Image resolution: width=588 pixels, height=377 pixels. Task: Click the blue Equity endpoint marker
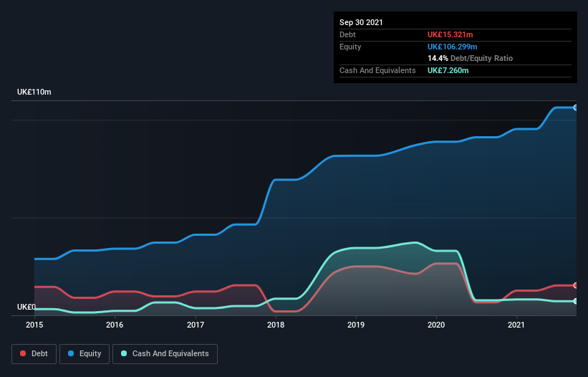576,108
